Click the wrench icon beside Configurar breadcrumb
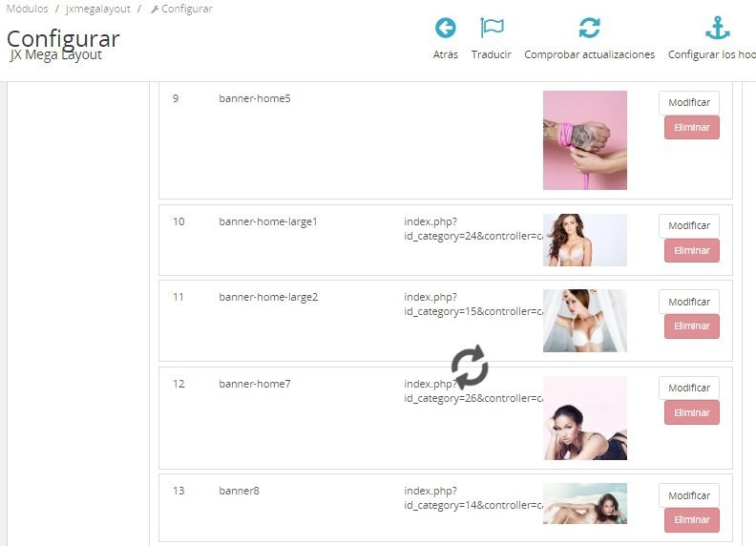Image resolution: width=756 pixels, height=546 pixels. (x=155, y=10)
